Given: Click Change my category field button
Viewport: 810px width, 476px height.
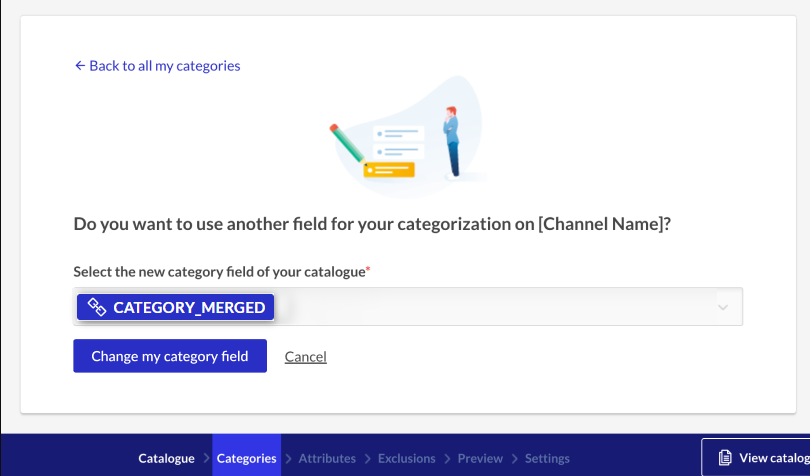Looking at the screenshot, I should point(170,356).
